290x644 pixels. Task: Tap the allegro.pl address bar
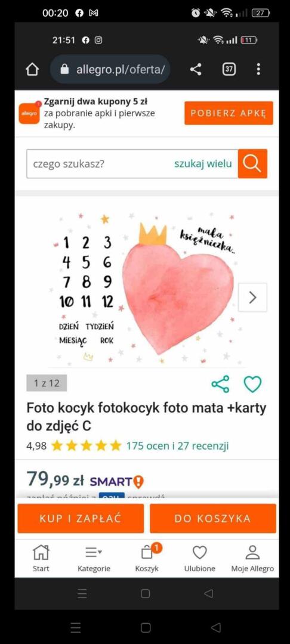pyautogui.click(x=110, y=69)
